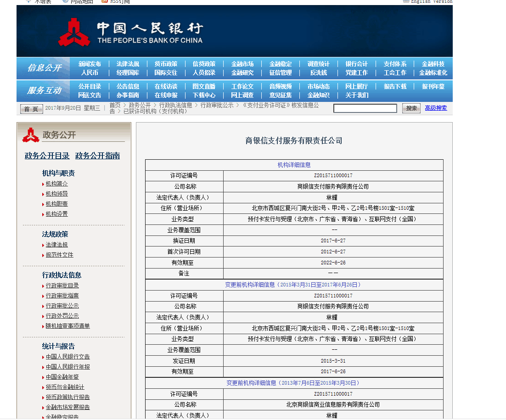506x420 pixels.
Task: Click header 变更前机构详细信息 2013年7月6日至2015年3月30日
Action: click(294, 383)
